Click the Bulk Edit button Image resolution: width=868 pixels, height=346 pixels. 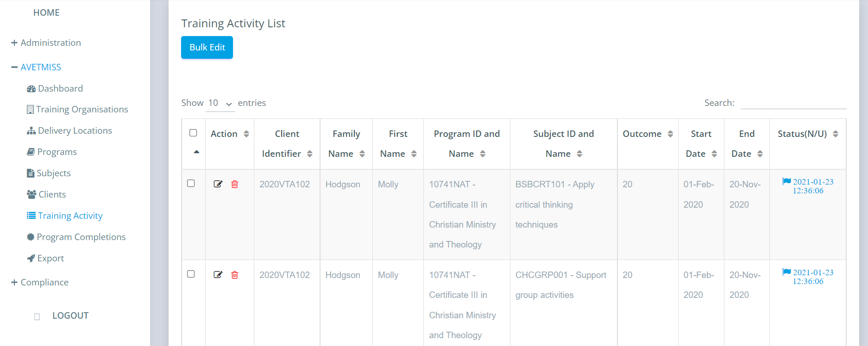coord(207,47)
